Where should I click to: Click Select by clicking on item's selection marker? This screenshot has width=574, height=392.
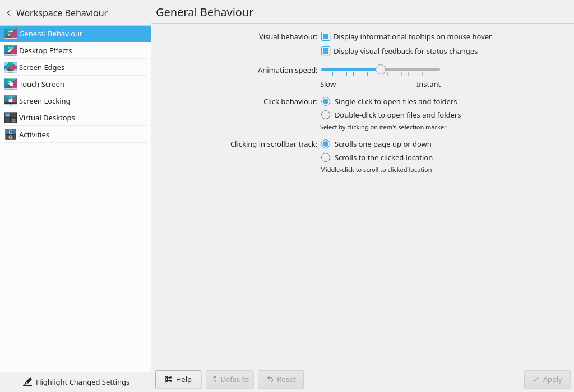click(383, 127)
